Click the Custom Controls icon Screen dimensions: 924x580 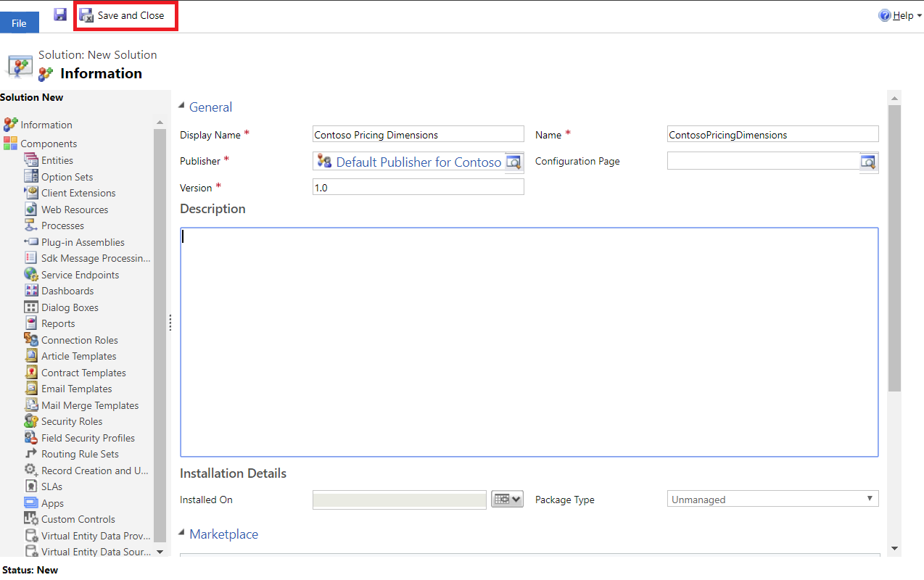[31, 519]
